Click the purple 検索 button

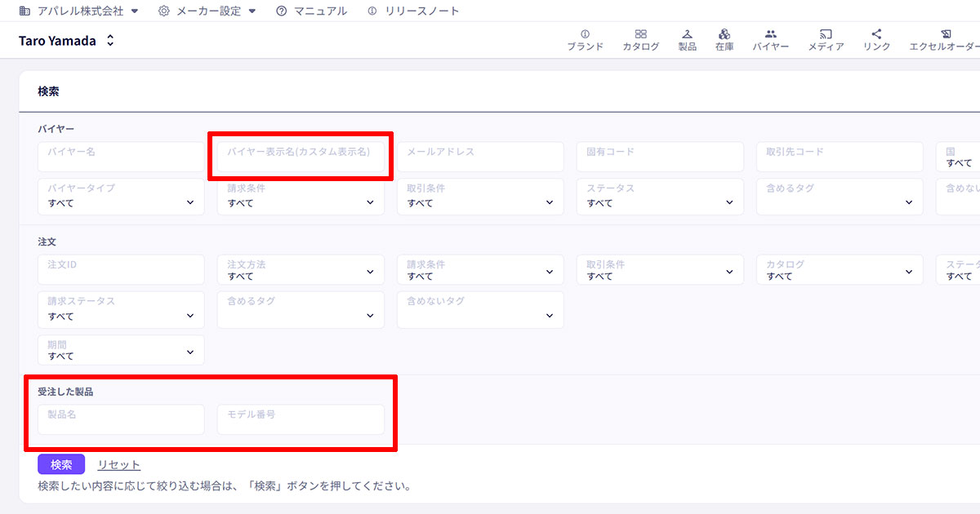point(61,465)
